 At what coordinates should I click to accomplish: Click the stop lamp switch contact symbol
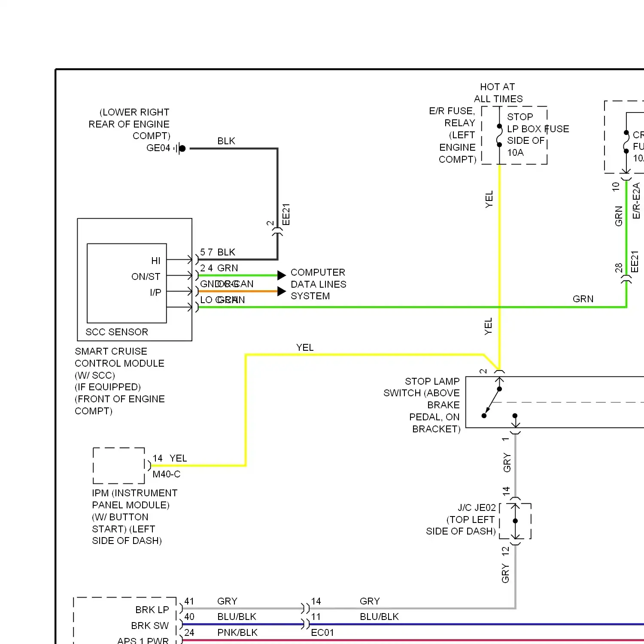click(x=492, y=402)
